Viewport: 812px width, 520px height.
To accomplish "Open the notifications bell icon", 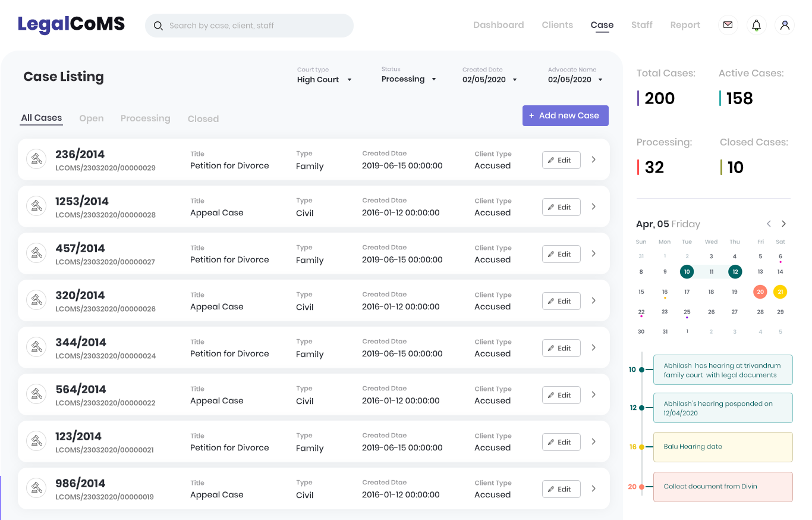I will tap(756, 25).
